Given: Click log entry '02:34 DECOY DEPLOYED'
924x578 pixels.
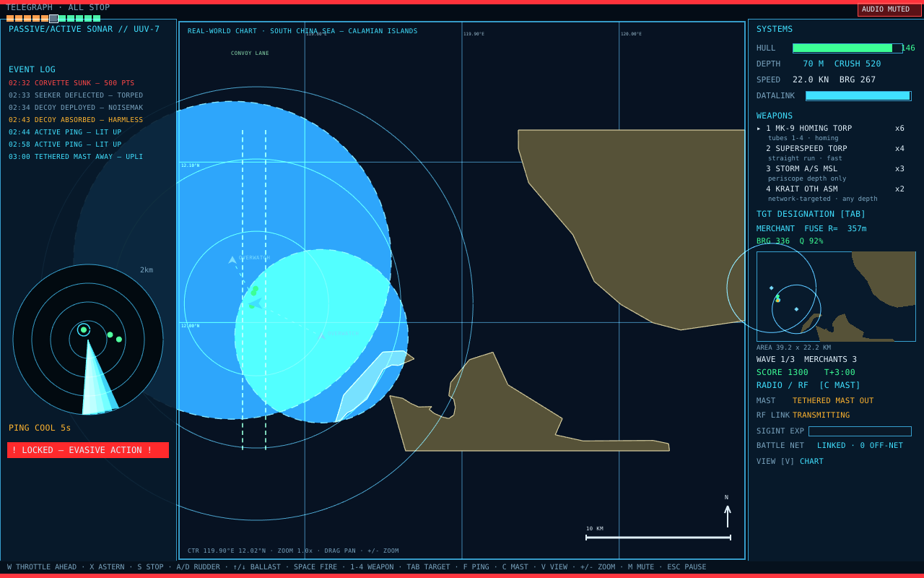Looking at the screenshot, I should tap(76, 108).
